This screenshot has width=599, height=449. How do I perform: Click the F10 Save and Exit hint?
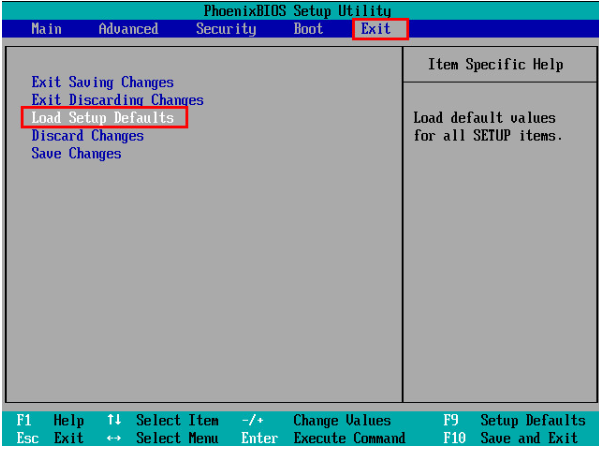[x=510, y=438]
